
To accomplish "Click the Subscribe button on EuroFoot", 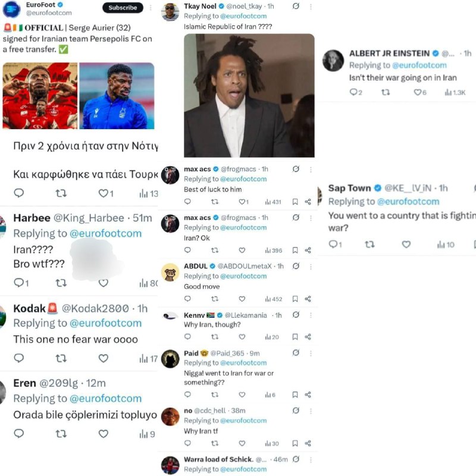I will coord(123,8).
